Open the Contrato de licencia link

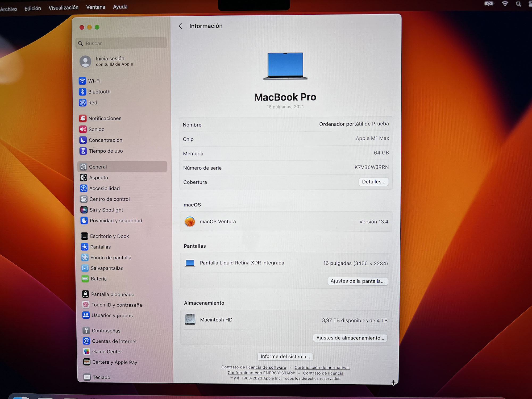323,373
